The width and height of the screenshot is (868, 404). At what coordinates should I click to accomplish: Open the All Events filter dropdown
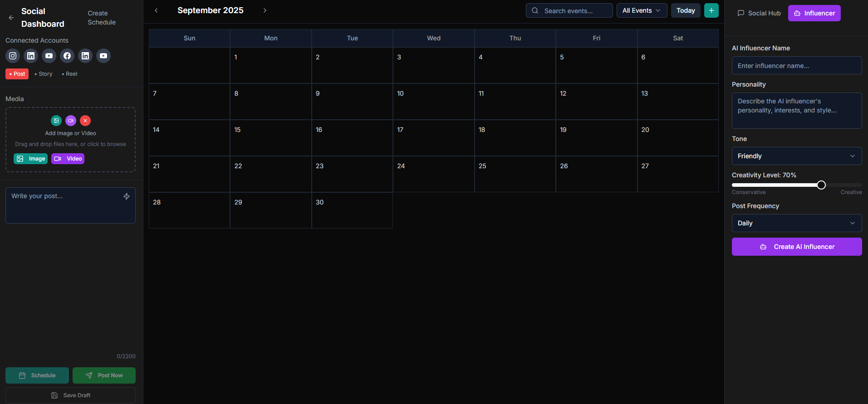641,10
